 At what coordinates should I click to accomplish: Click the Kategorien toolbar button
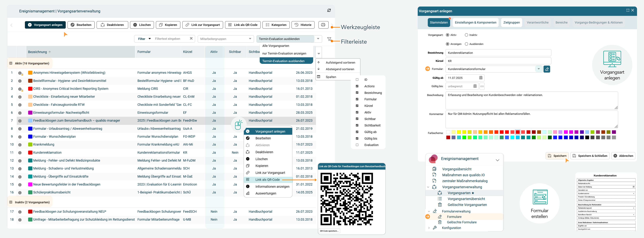click(276, 25)
